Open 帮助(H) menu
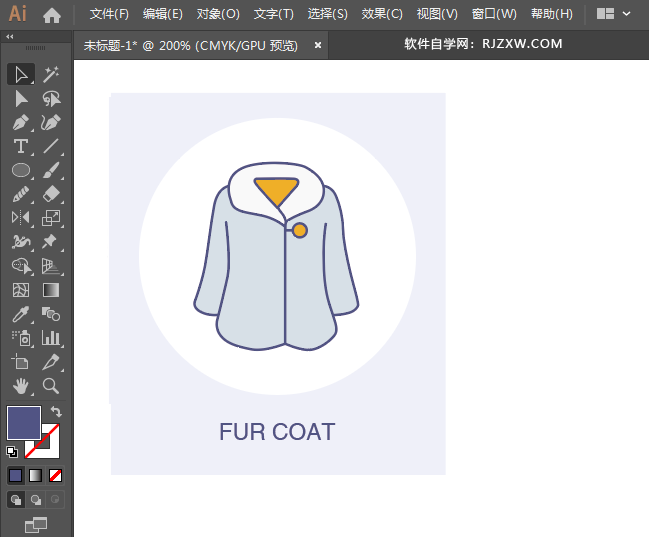Viewport: 649px width, 537px height. coord(552,14)
